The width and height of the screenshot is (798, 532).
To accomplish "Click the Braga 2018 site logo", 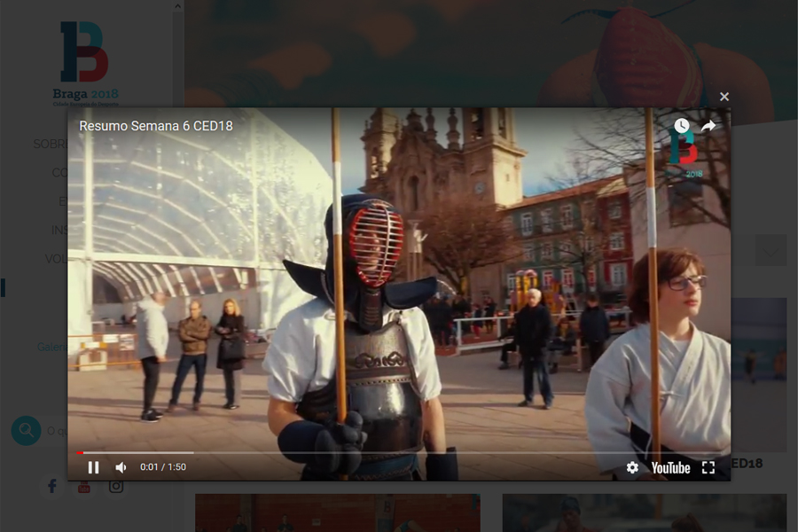I will [85, 64].
